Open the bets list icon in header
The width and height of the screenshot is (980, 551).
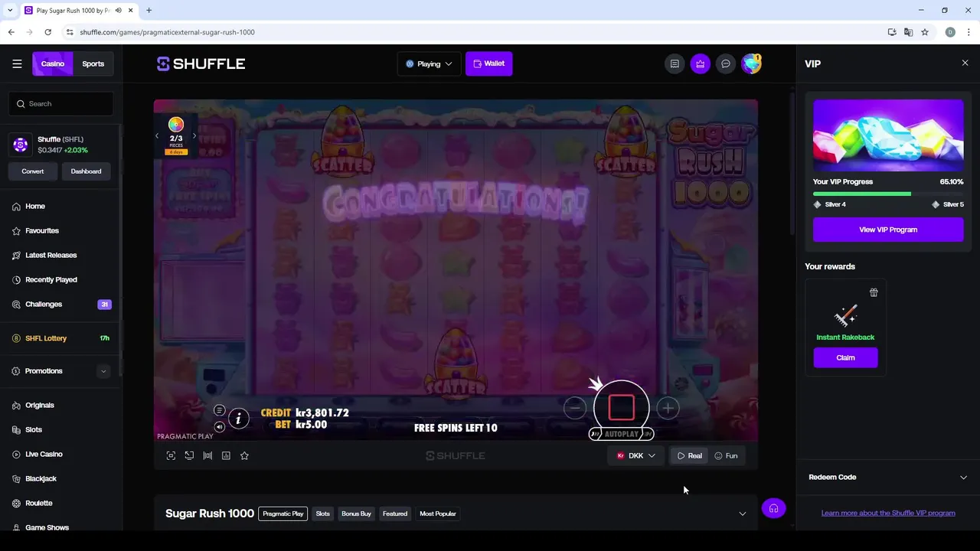(x=675, y=64)
